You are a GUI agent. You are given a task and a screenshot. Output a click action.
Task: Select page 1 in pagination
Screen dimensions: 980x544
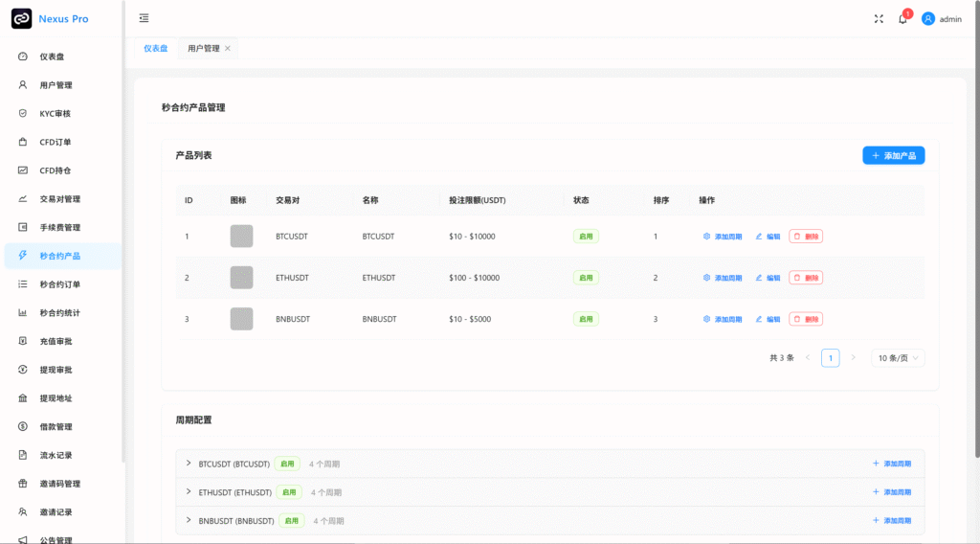pyautogui.click(x=830, y=358)
